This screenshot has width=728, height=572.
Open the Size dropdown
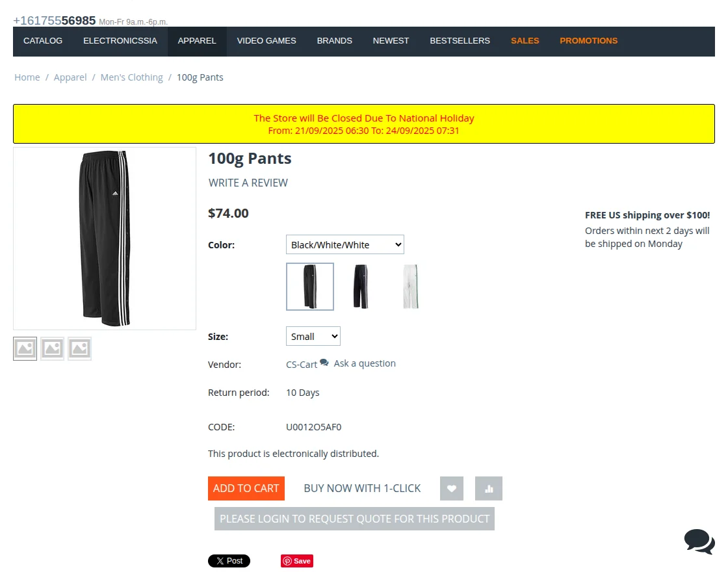[x=313, y=336]
